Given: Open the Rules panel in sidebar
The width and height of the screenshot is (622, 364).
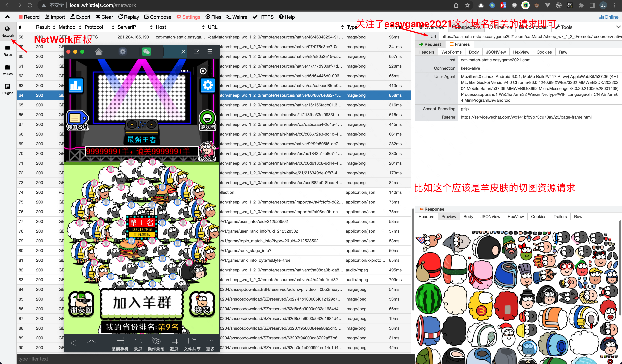Looking at the screenshot, I should click(x=8, y=51).
